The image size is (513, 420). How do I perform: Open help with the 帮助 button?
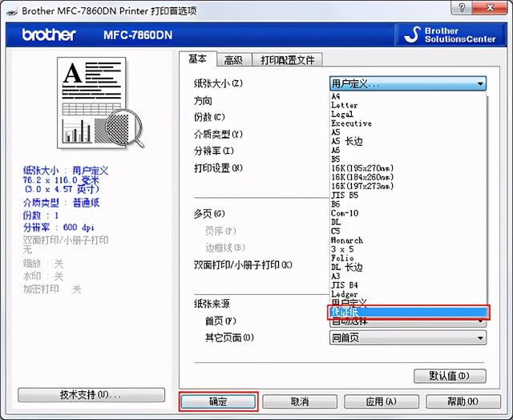(463, 402)
